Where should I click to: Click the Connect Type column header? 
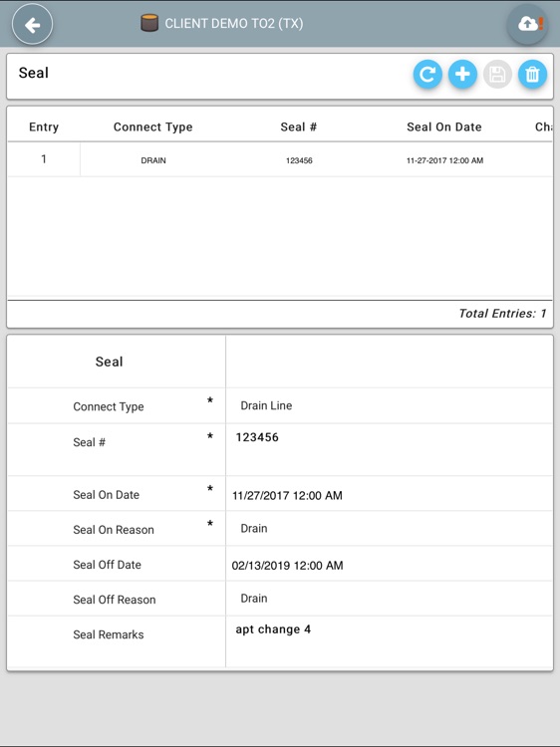click(x=153, y=127)
